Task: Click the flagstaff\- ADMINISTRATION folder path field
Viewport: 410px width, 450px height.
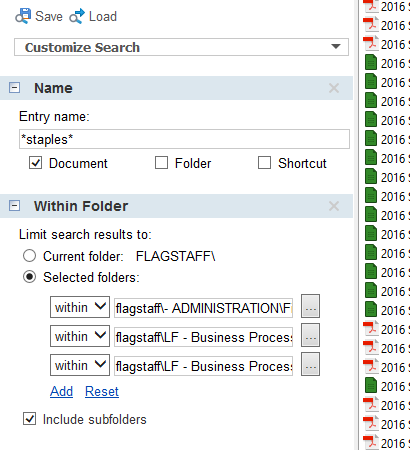Action: pyautogui.click(x=203, y=308)
